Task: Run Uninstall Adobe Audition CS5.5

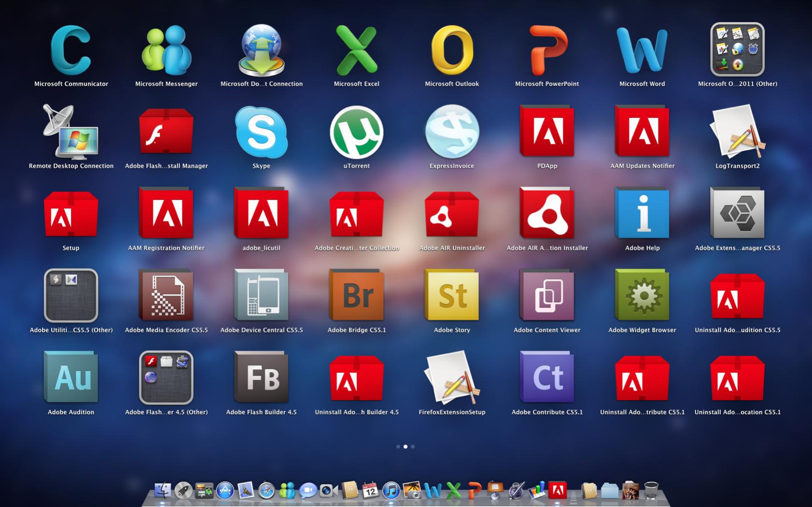Action: [x=738, y=296]
